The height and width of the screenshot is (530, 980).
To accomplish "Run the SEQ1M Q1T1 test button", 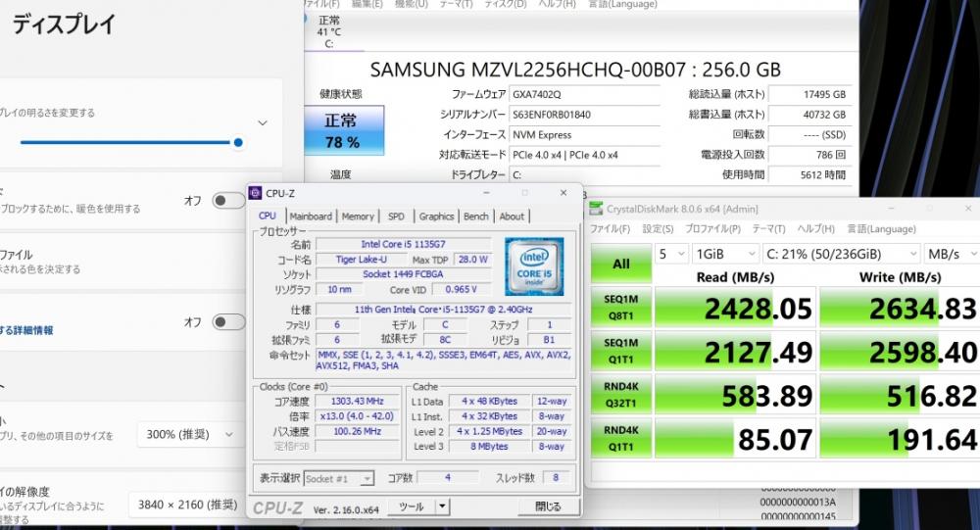I will pos(621,352).
